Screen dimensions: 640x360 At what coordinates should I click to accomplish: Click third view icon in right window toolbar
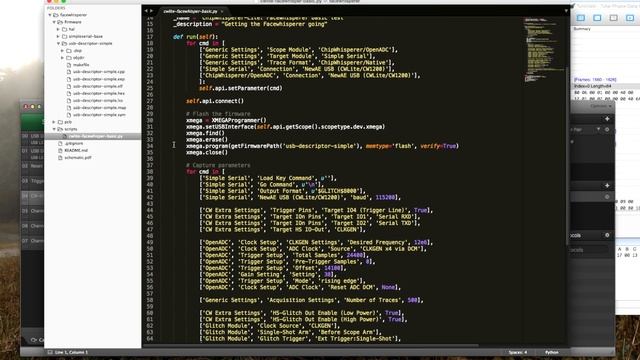pyautogui.click(x=613, y=18)
